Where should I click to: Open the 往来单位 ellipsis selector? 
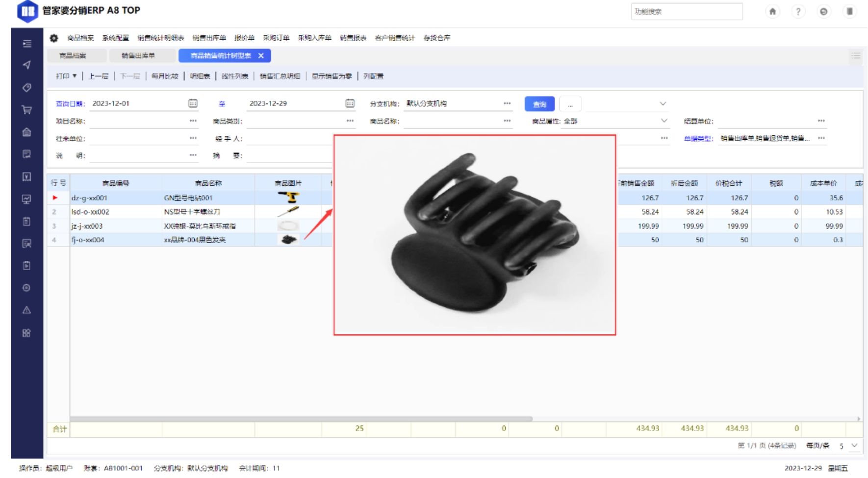193,138
